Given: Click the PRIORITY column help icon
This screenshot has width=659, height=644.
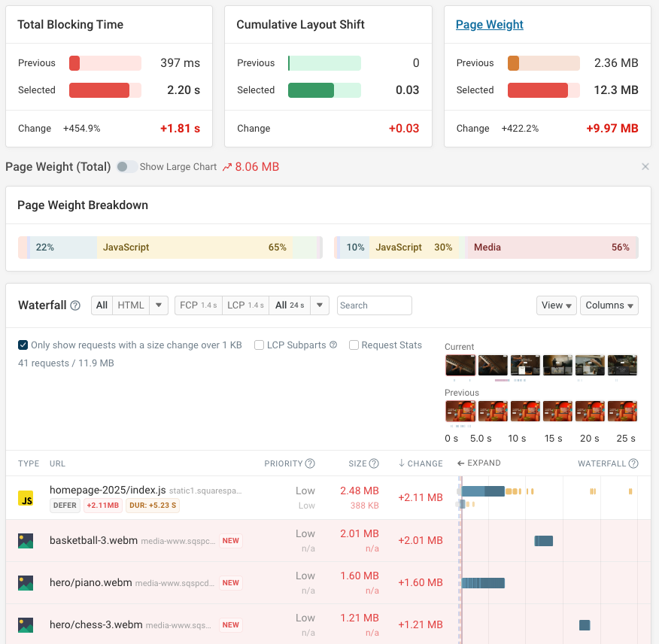Looking at the screenshot, I should pyautogui.click(x=309, y=463).
